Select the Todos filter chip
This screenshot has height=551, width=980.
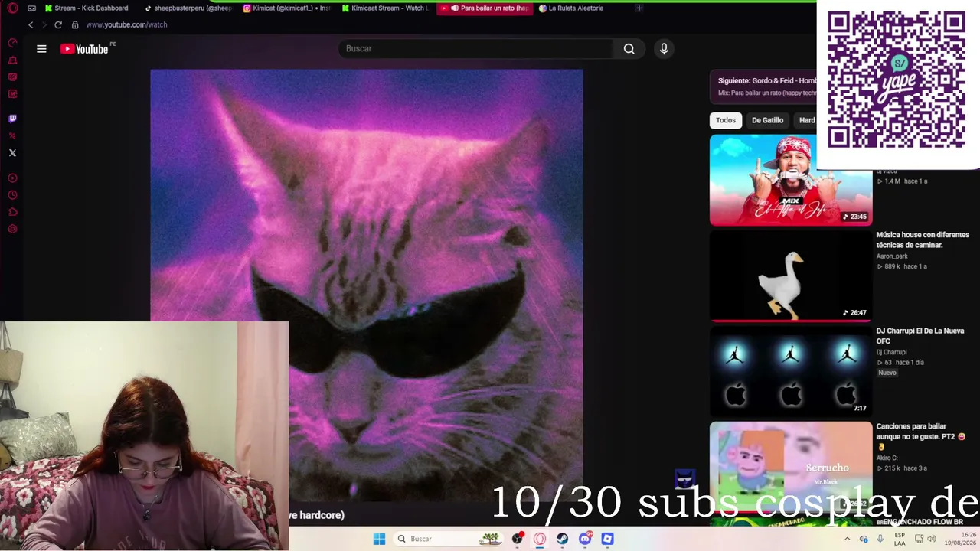coord(726,120)
